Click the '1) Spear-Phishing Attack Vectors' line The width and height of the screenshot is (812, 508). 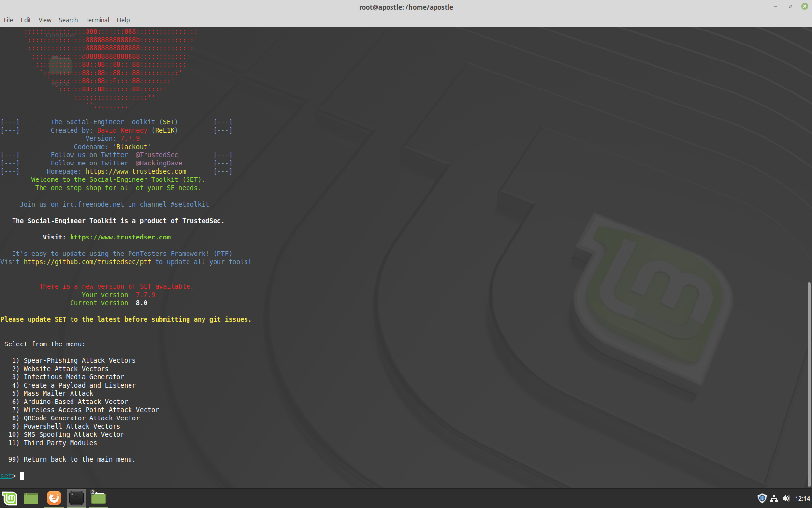pos(74,361)
